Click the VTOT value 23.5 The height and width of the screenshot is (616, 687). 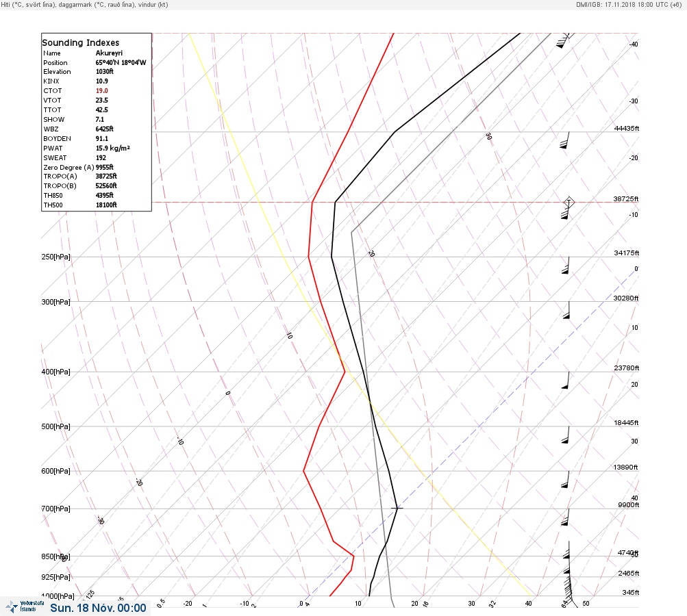(x=101, y=100)
